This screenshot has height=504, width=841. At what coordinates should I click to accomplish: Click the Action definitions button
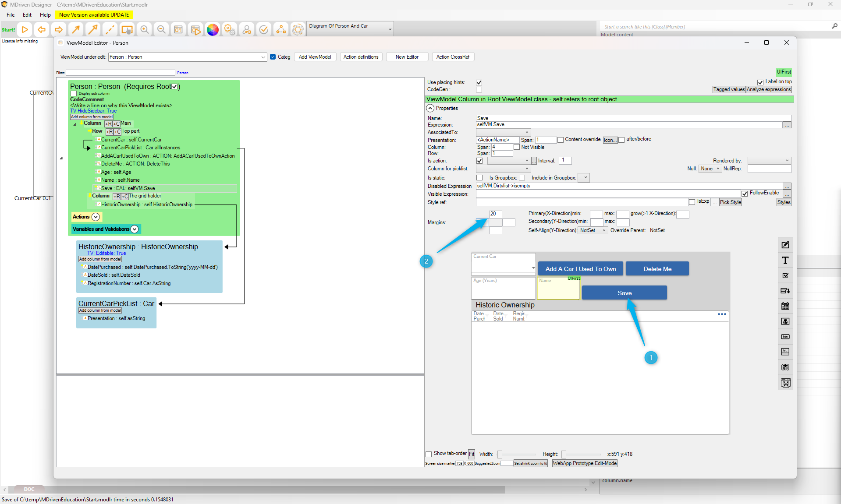click(361, 57)
